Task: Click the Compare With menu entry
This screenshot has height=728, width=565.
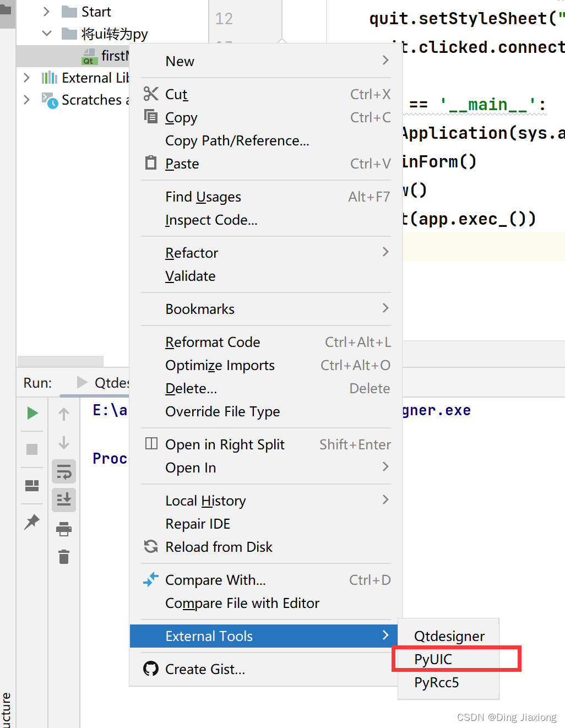Action: (x=215, y=580)
